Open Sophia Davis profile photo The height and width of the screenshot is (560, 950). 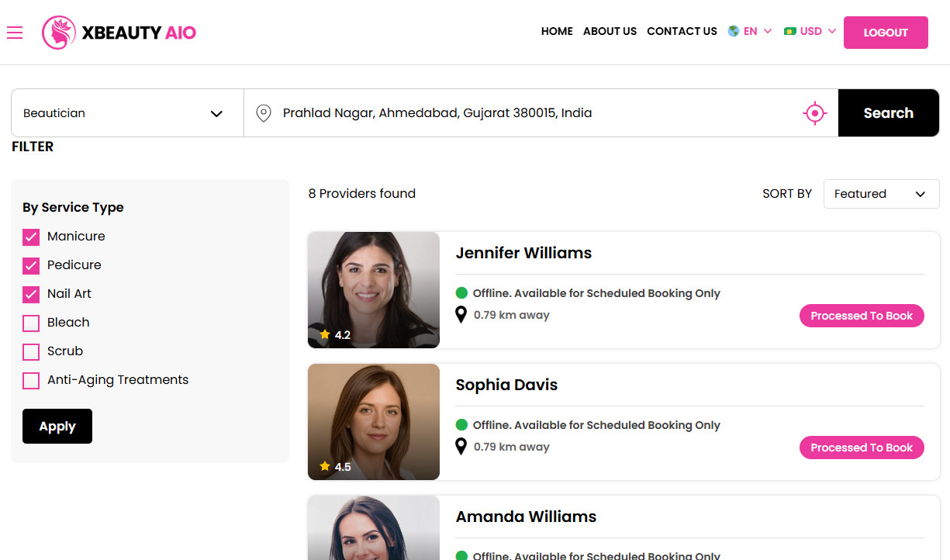pyautogui.click(x=374, y=421)
